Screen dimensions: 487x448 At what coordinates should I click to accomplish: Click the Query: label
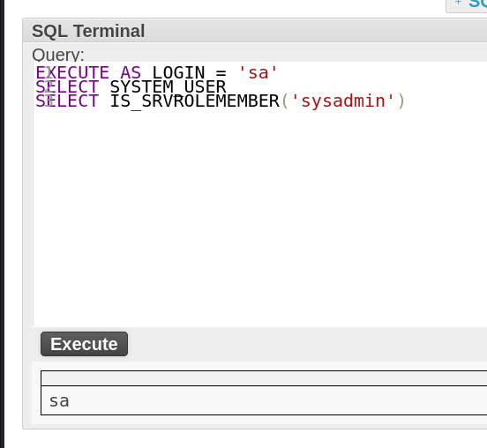[x=58, y=55]
